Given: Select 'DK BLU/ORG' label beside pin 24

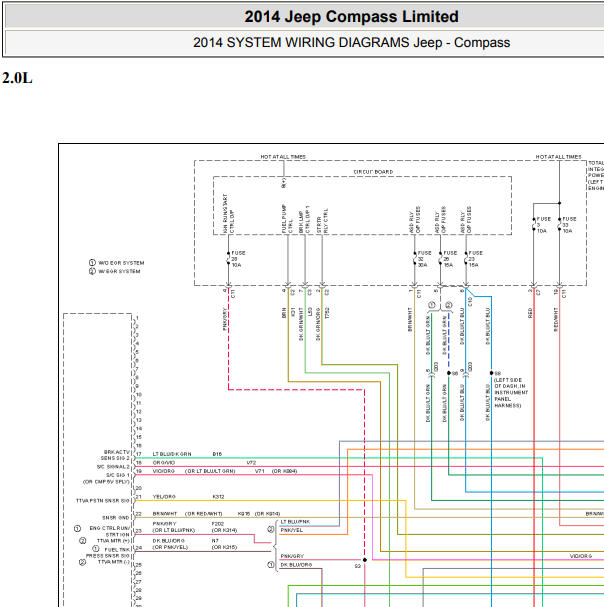Looking at the screenshot, I should (x=168, y=541).
